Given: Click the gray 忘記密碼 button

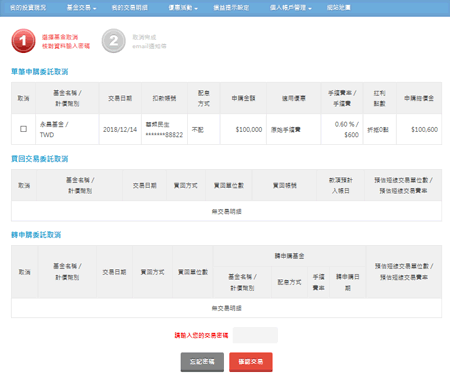Looking at the screenshot, I should click(202, 362).
